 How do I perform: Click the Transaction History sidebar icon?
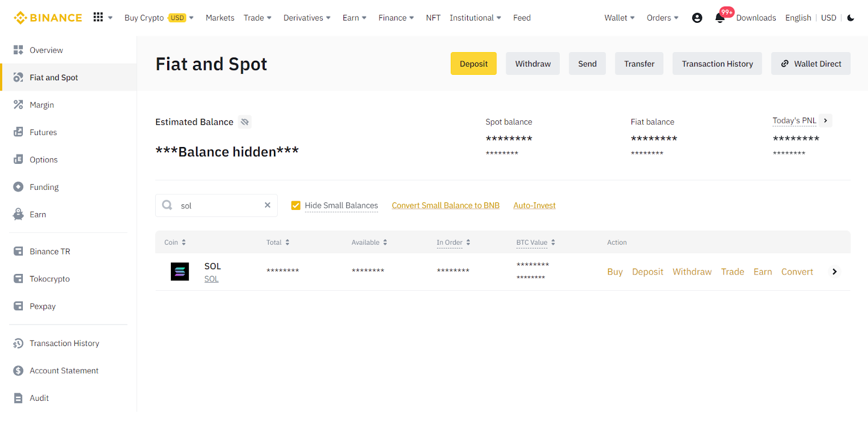pos(18,343)
